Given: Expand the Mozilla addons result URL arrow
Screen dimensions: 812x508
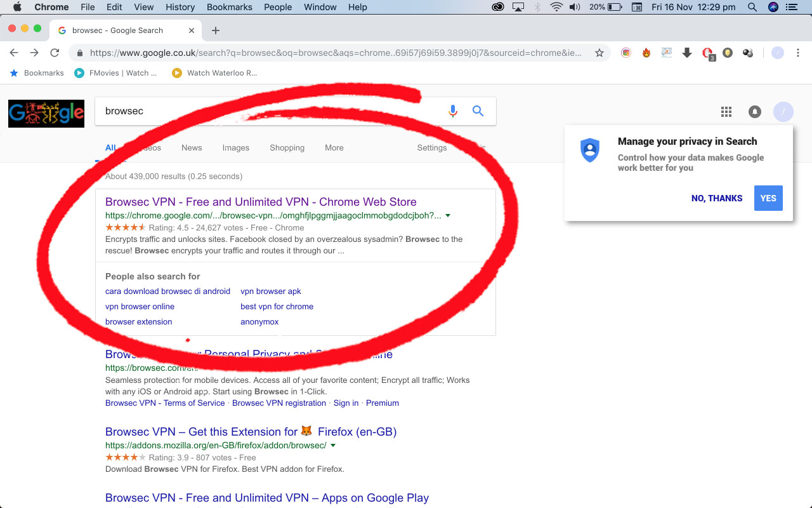Looking at the screenshot, I should [x=333, y=446].
